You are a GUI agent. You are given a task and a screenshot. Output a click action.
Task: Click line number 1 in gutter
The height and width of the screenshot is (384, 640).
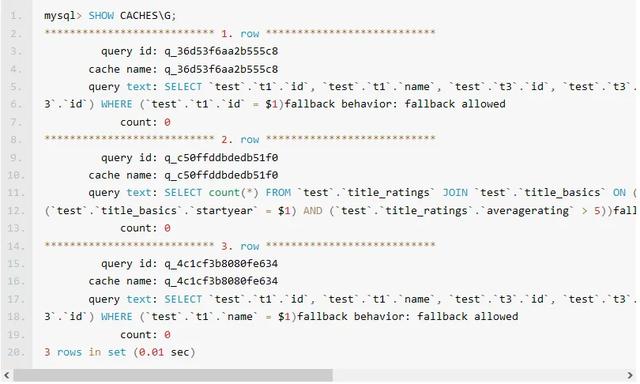tap(15, 16)
